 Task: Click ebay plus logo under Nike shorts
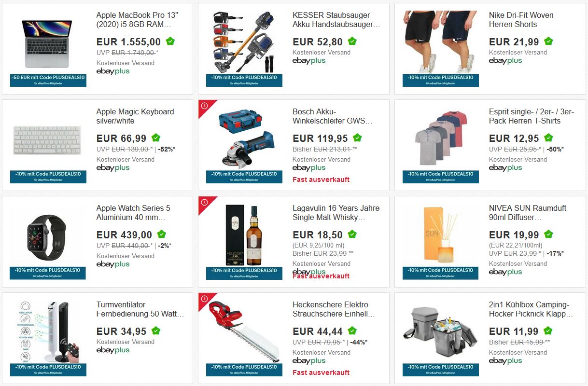pyautogui.click(x=505, y=61)
